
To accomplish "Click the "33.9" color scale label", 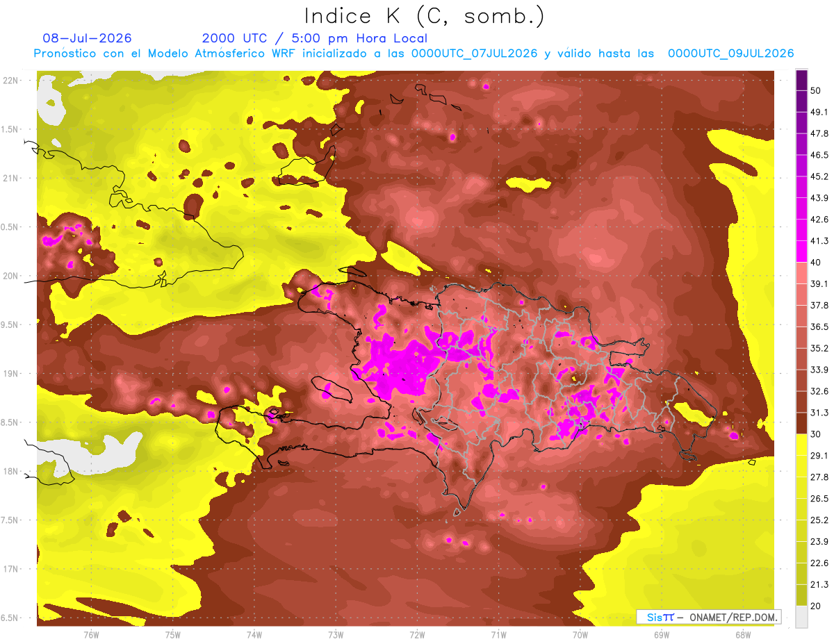I will pyautogui.click(x=819, y=370).
